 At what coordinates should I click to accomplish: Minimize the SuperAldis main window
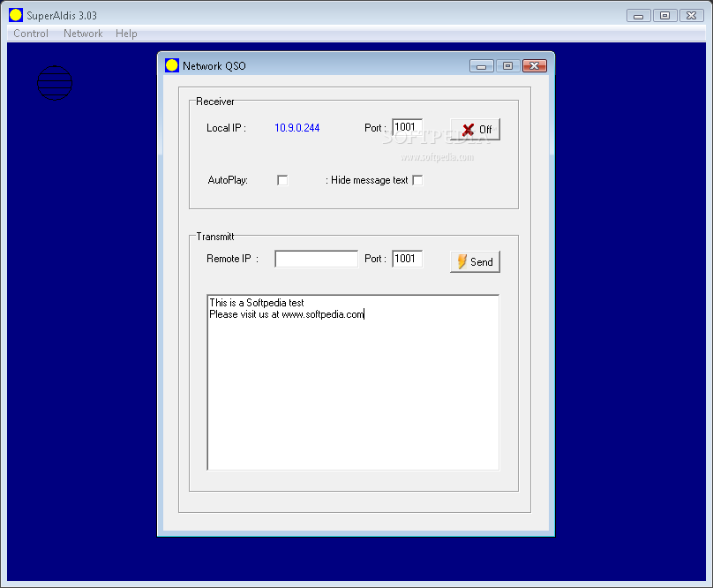coord(638,16)
